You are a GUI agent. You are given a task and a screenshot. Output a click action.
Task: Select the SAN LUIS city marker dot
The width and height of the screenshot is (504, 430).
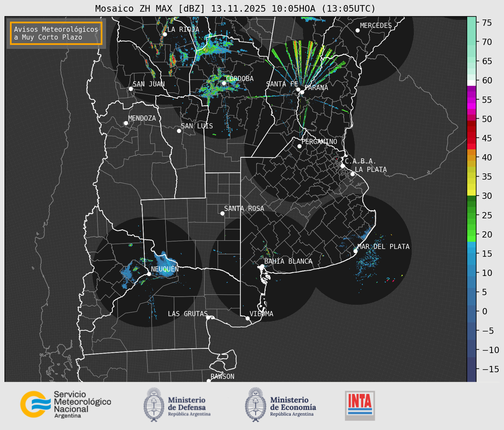click(179, 131)
